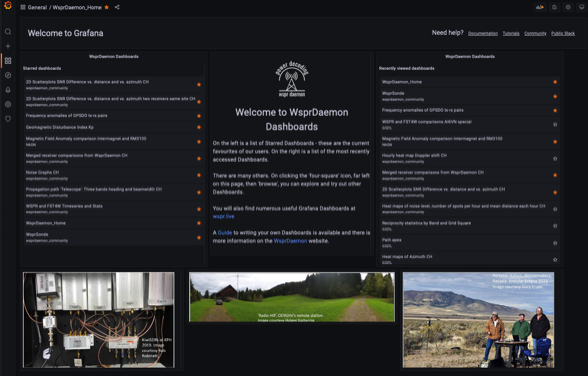Click the Recently viewed dashboards heading
The width and height of the screenshot is (588, 376).
click(x=406, y=68)
